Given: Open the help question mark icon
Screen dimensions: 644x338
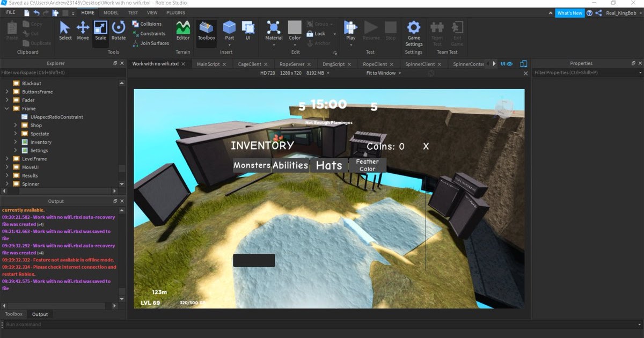Looking at the screenshot, I should [590, 13].
